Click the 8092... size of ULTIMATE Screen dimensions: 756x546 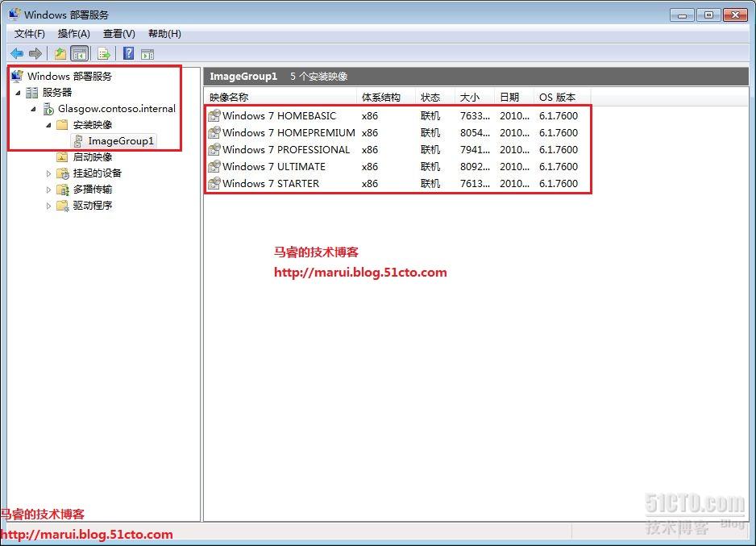point(475,166)
